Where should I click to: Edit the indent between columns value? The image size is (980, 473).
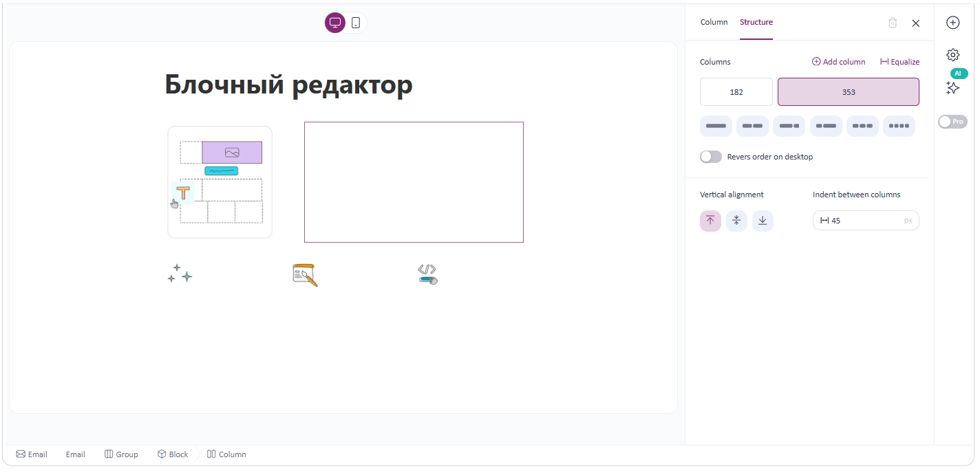pyautogui.click(x=866, y=220)
